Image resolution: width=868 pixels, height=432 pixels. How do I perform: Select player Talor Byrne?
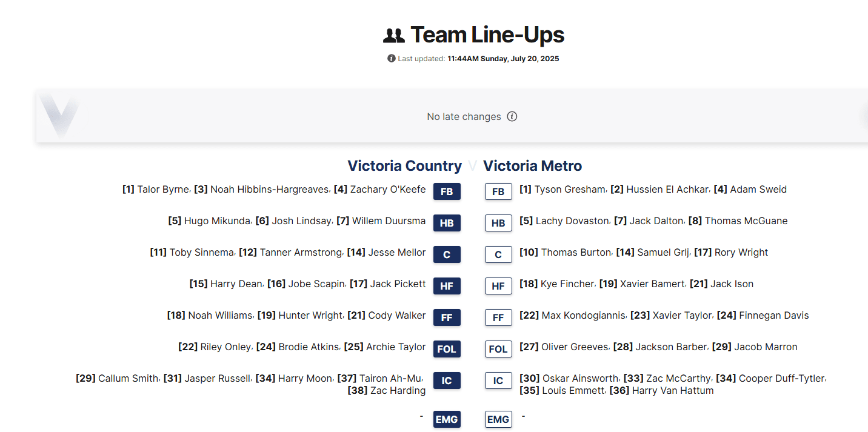[163, 189]
